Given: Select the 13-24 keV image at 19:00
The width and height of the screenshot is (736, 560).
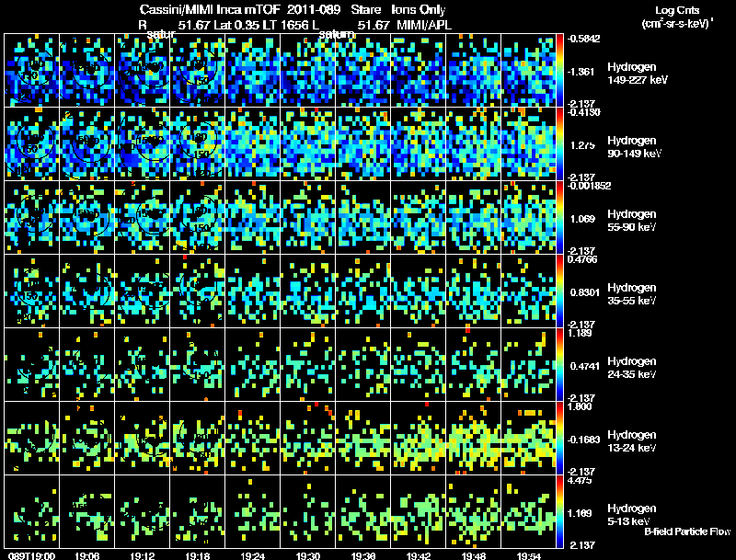Looking at the screenshot, I should [31, 439].
